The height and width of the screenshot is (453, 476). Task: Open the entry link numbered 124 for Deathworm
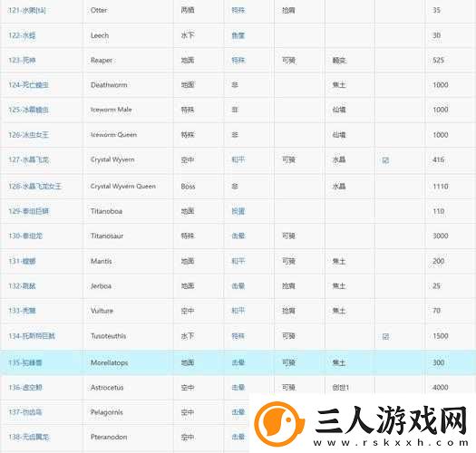click(28, 85)
